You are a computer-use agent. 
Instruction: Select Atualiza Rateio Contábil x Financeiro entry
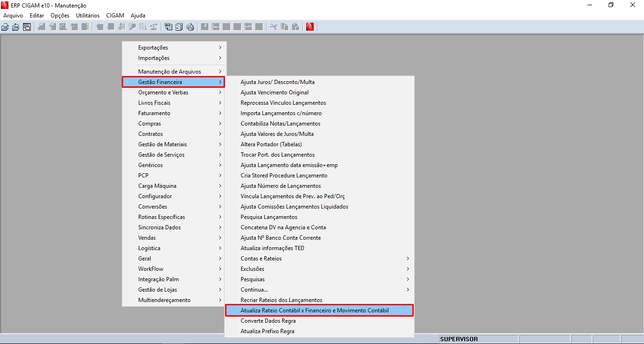pos(319,310)
